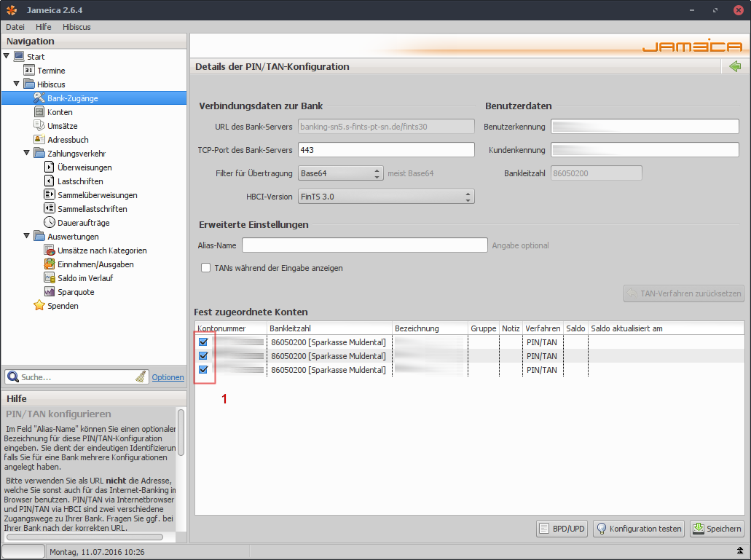The width and height of the screenshot is (751, 560).
Task: Select Konten in the navigation tree
Action: (60, 112)
